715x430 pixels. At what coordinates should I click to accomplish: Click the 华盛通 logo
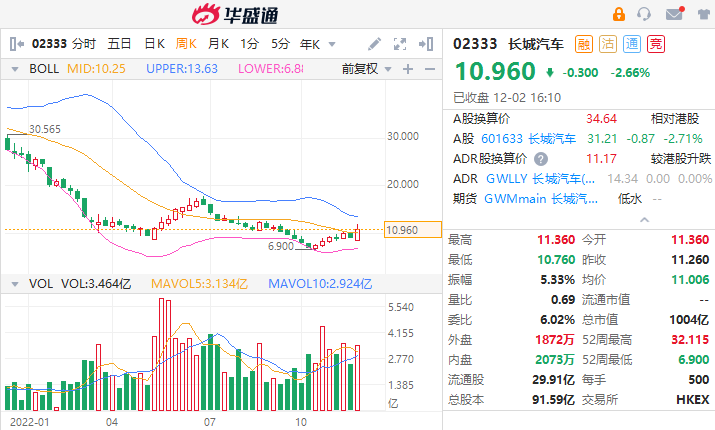click(x=235, y=15)
